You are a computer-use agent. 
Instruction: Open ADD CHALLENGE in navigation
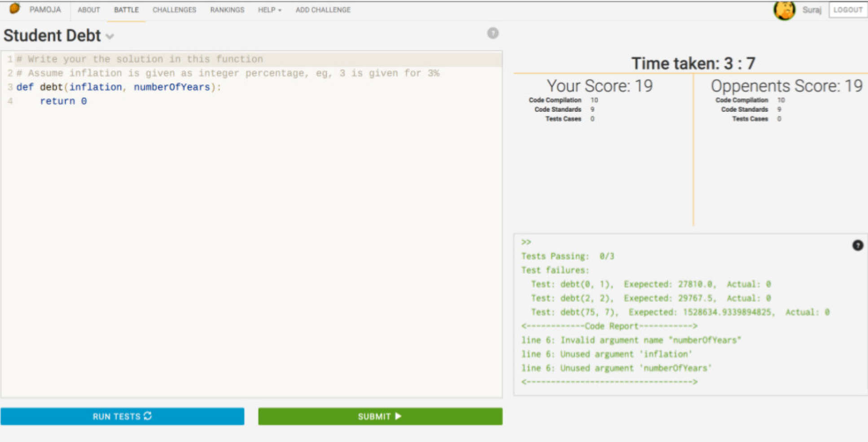[x=323, y=10]
